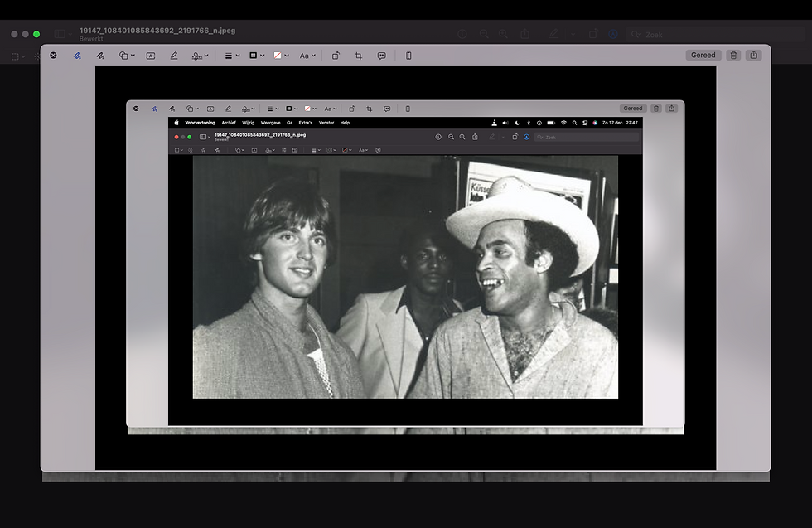Click the iPhone device icon in the top toolbar

(408, 56)
